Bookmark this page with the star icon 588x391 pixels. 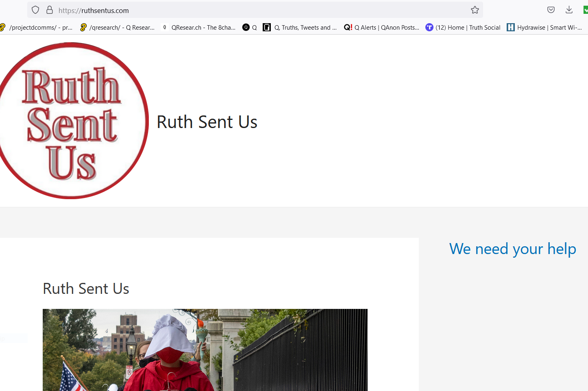click(x=475, y=10)
